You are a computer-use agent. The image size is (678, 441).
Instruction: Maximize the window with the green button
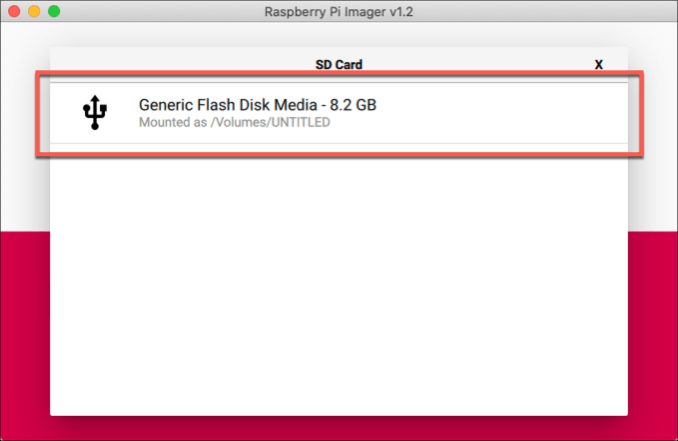pos(54,11)
